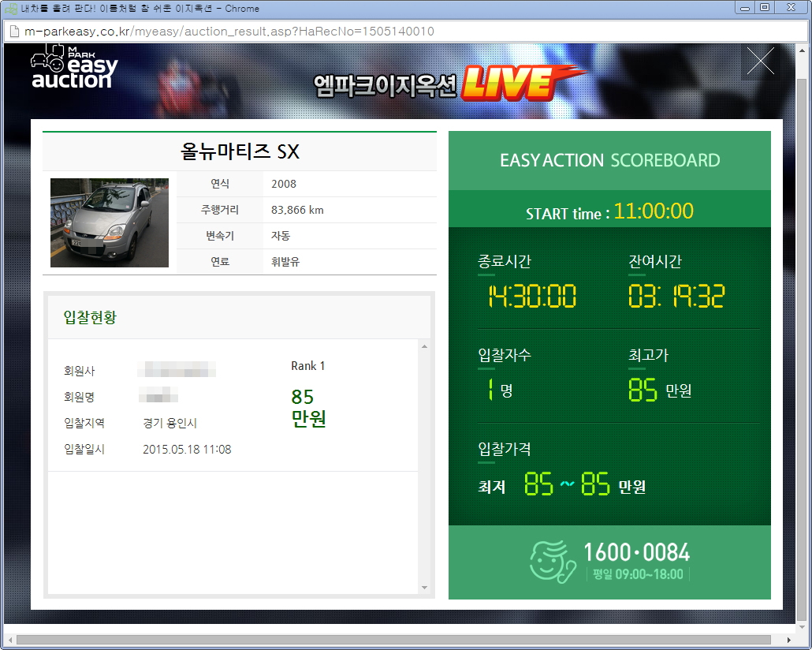Click the horizontal scrollbar right arrow
This screenshot has height=650, width=812.
coord(788,641)
